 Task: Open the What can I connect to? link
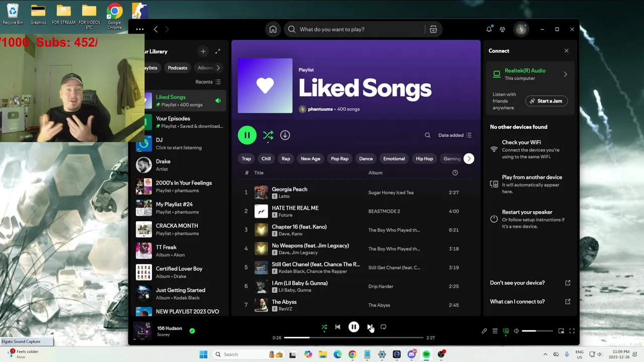(530, 302)
